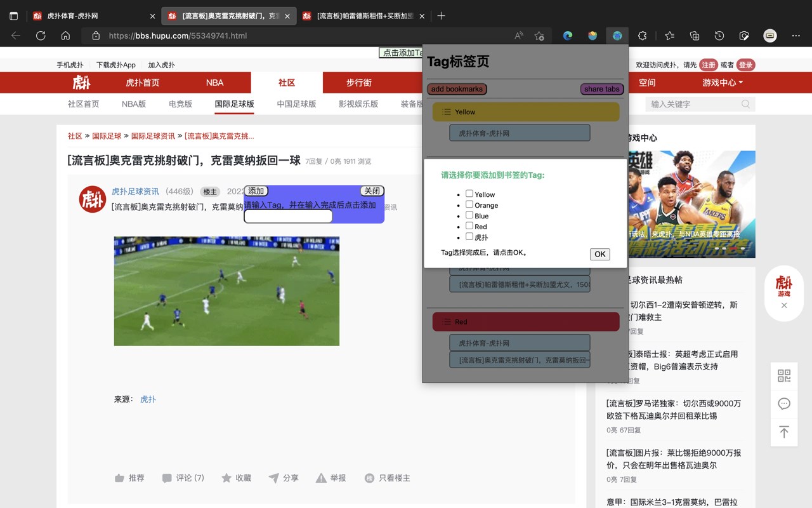The height and width of the screenshot is (508, 812).
Task: Toggle 只看楼主 filter
Action: pos(387,478)
